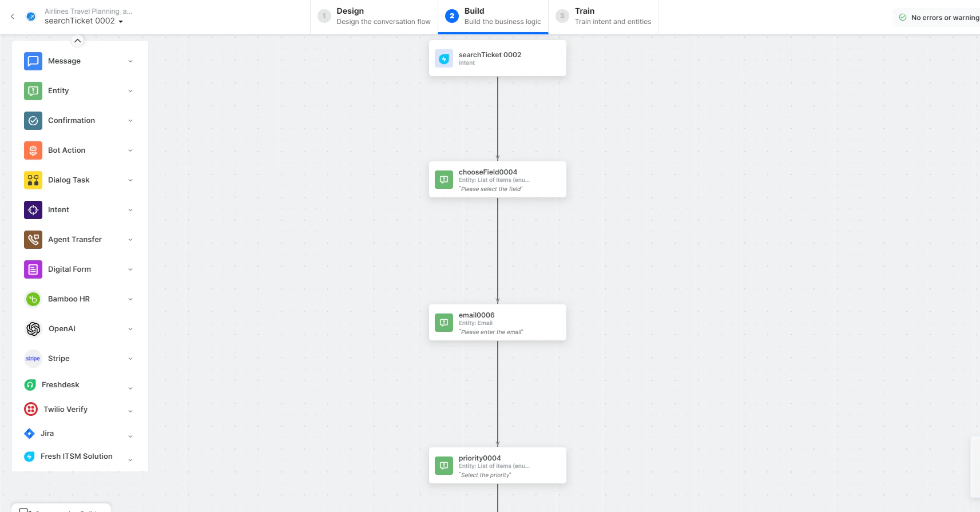980x512 pixels.
Task: Click the Dialog Task icon
Action: [33, 180]
